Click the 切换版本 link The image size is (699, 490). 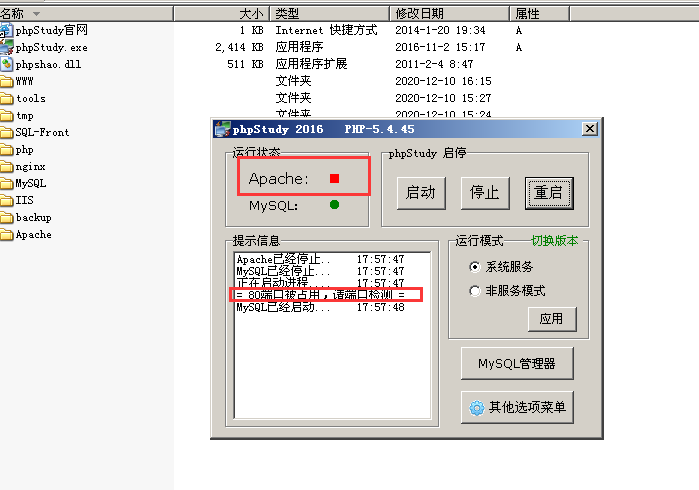[x=555, y=241]
